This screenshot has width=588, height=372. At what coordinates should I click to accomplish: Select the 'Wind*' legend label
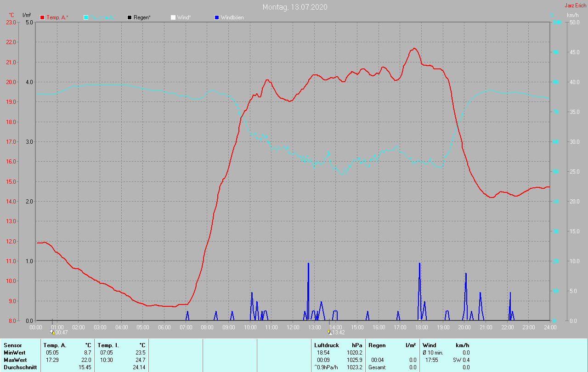point(184,17)
